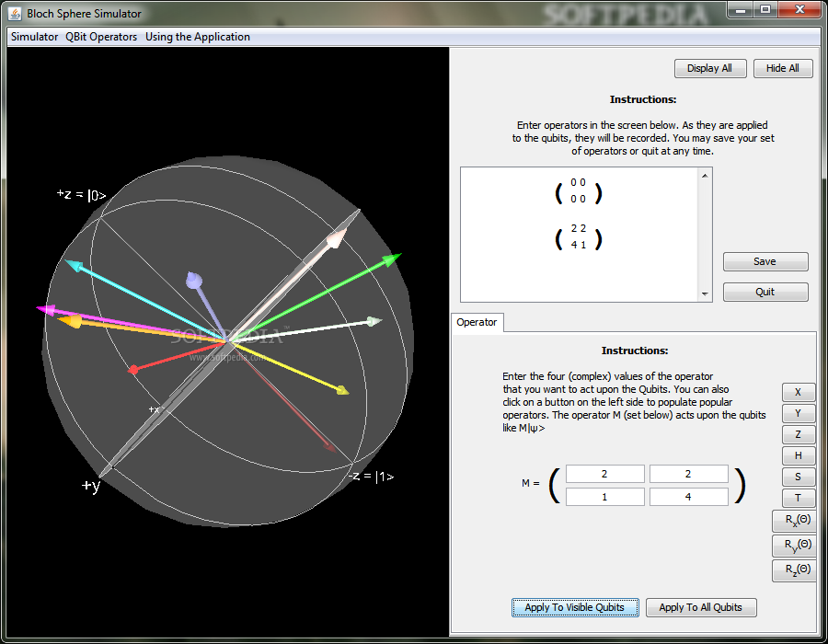Click the +y axis label
The width and height of the screenshot is (828, 644).
91,485
